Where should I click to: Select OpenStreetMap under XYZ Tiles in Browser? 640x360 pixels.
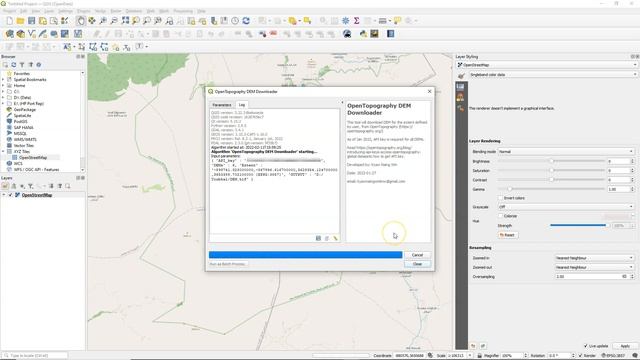33,158
